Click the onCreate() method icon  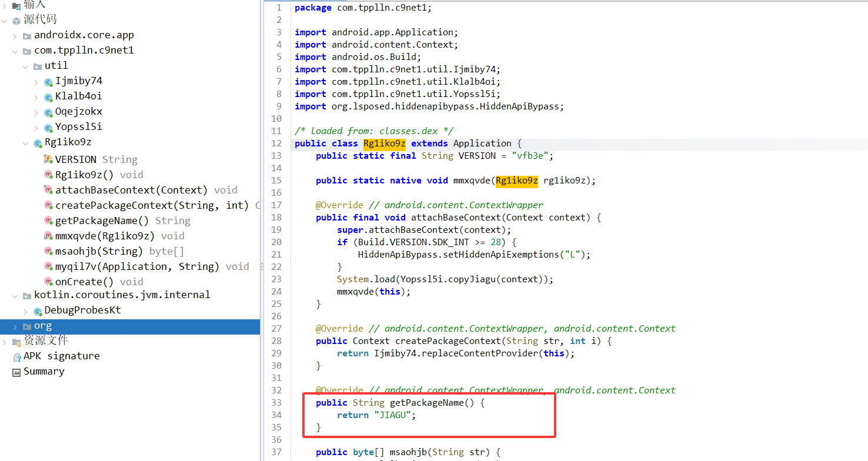(x=48, y=282)
